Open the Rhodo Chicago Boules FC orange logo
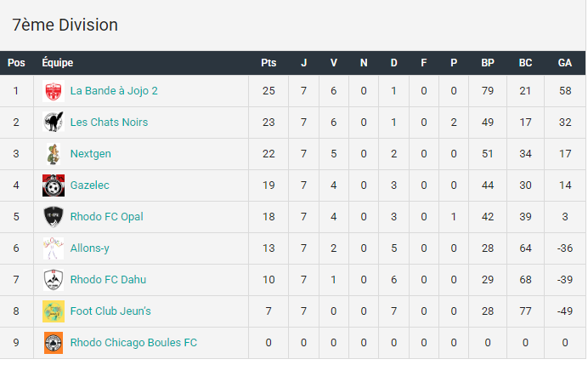Screen dimensions: 588x365 [54, 343]
